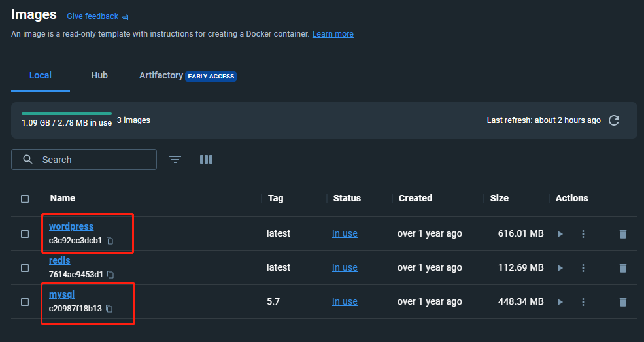Click the 5.7 tag of mysql
Viewport: 644px width, 342px height.
(273, 301)
